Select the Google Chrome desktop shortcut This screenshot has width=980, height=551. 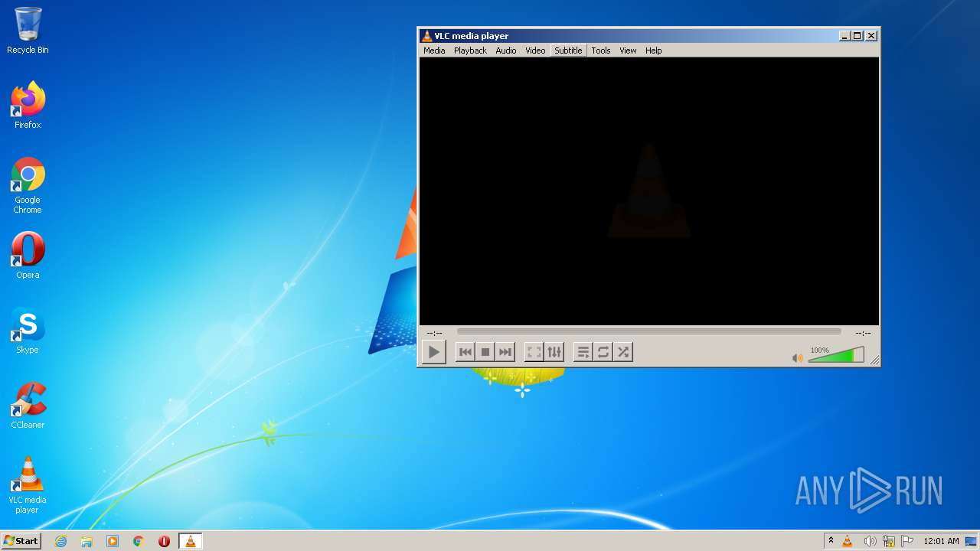pos(28,185)
